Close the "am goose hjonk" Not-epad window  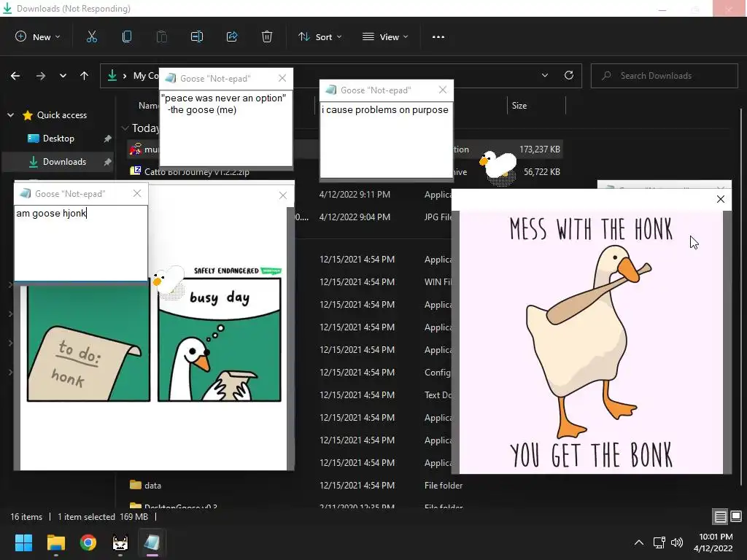coord(137,193)
